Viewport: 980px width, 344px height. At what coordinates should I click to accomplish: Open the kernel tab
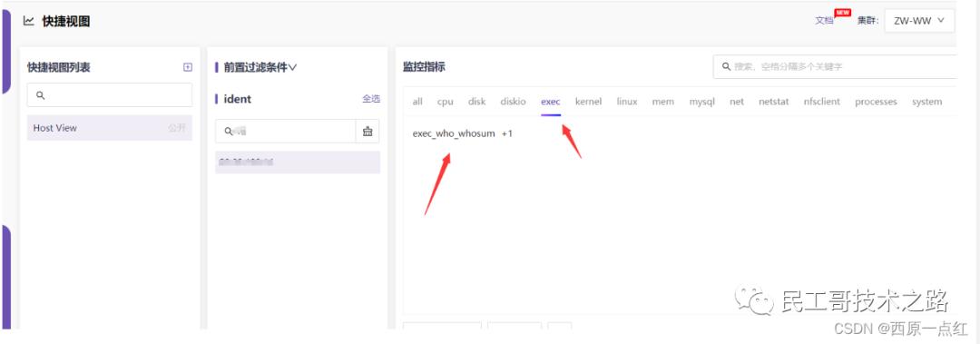(x=588, y=102)
